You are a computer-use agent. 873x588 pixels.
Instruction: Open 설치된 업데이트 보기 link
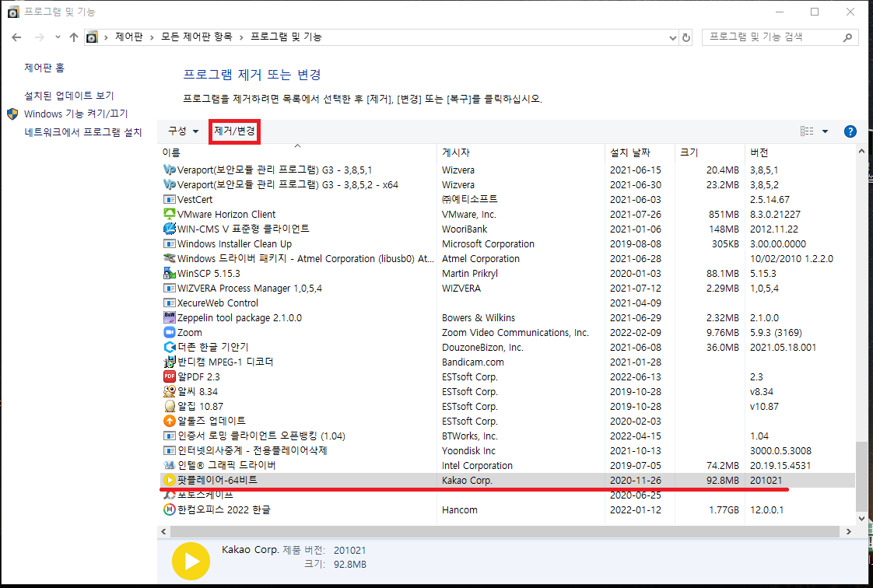[x=69, y=96]
